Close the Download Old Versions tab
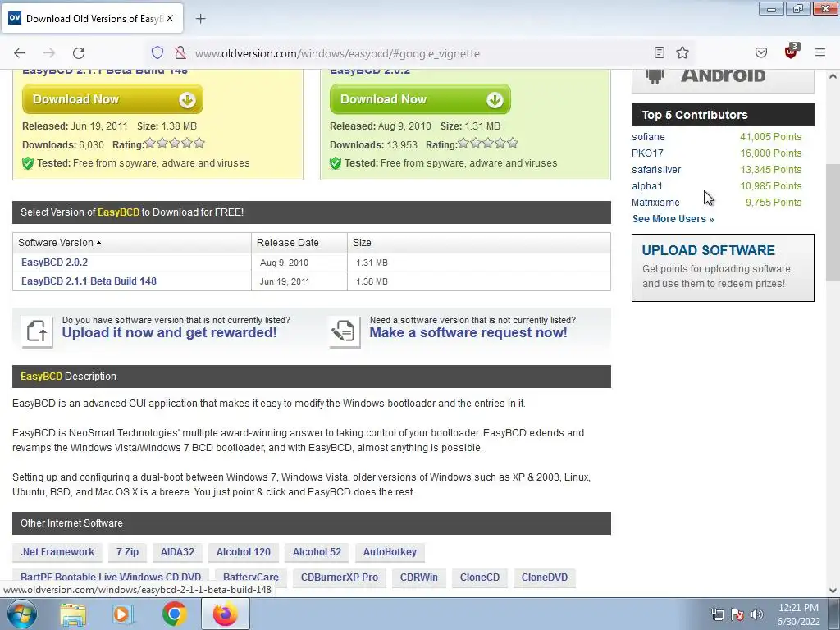 (x=170, y=18)
